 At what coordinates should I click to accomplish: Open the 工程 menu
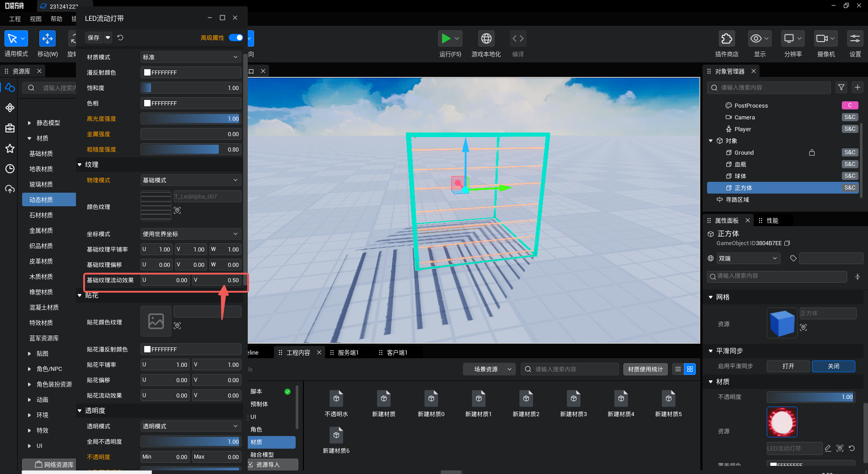pos(15,19)
